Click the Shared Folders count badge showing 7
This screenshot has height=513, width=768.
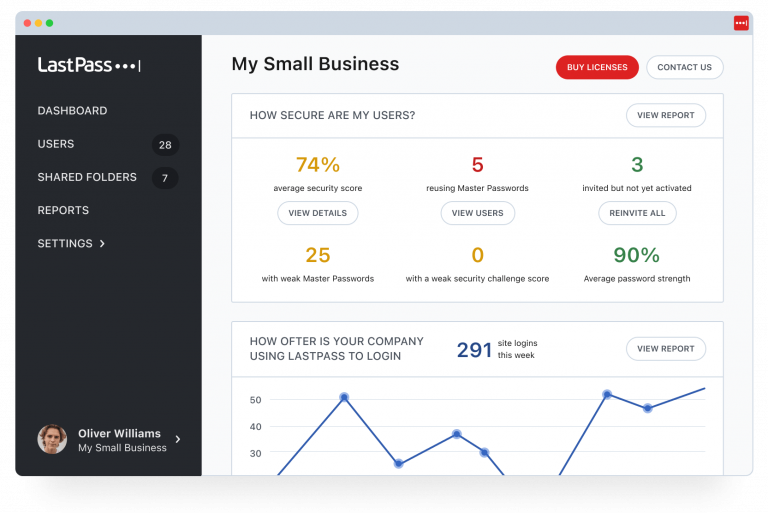[165, 178]
